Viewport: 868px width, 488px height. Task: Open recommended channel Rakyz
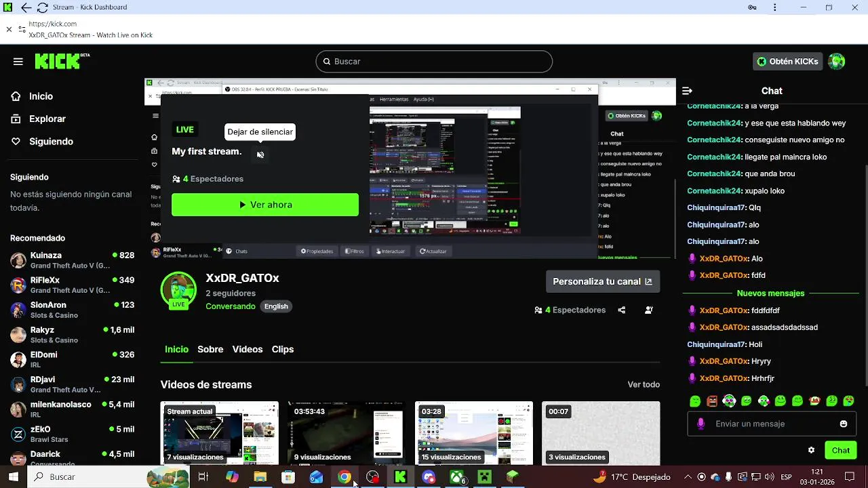[73, 334]
